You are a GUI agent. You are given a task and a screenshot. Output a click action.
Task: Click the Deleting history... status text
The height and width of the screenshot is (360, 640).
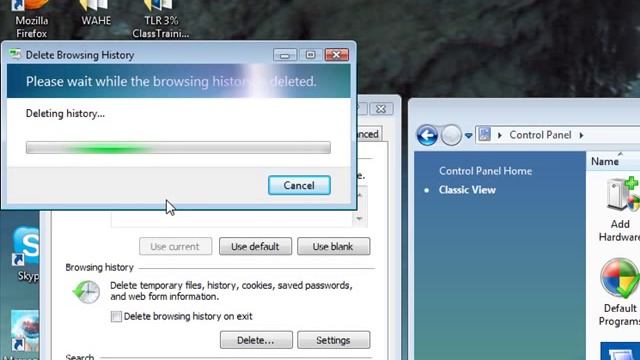coord(65,113)
